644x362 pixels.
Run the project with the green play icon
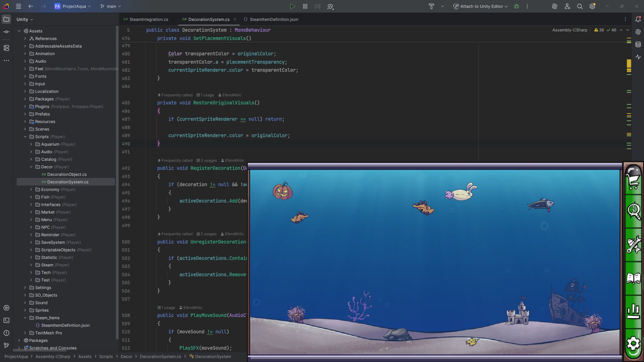point(292,6)
